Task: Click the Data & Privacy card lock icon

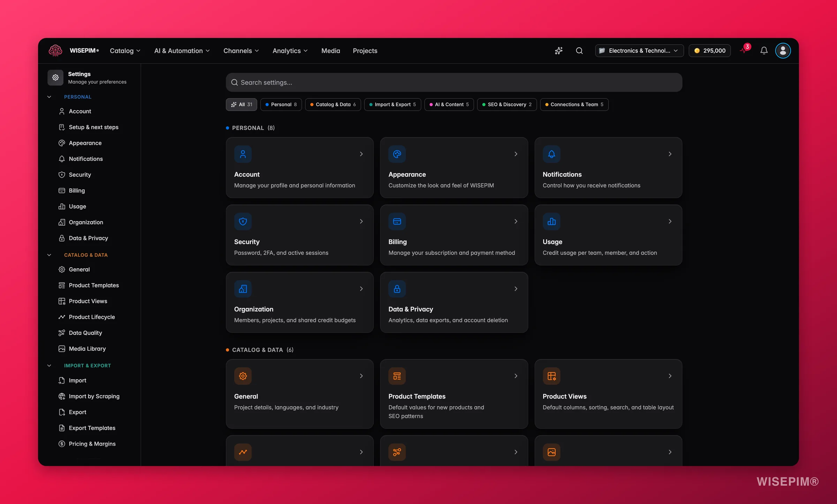Action: (397, 288)
